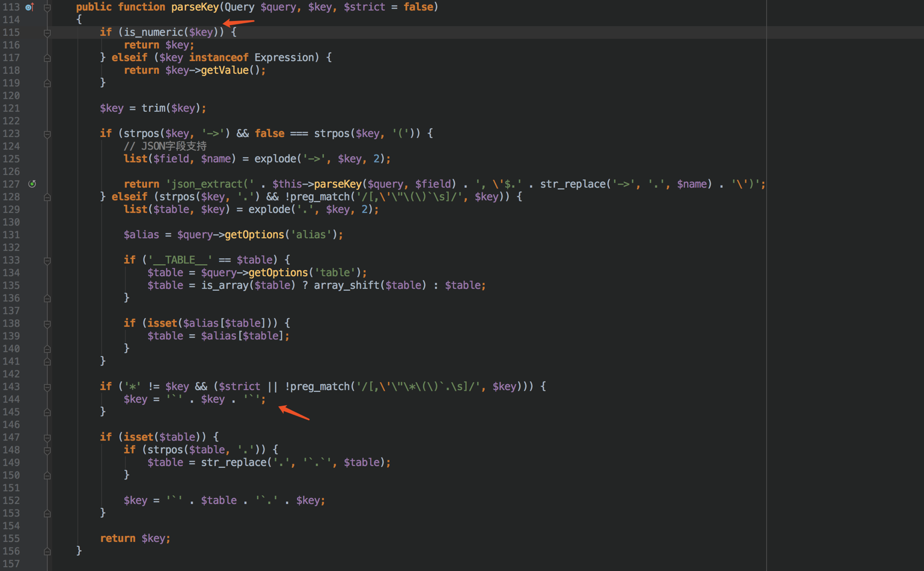The height and width of the screenshot is (571, 924).
Task: Click the fold end marker on line 141
Action: point(47,361)
